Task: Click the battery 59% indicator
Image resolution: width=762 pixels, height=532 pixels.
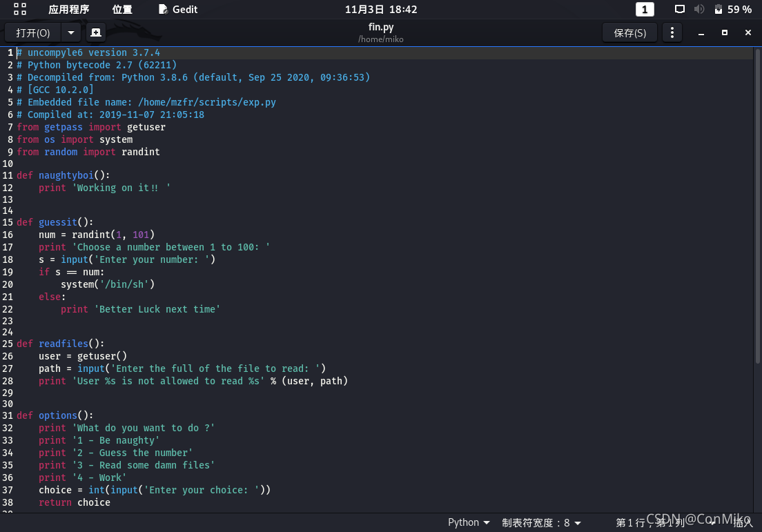Action: (x=733, y=9)
